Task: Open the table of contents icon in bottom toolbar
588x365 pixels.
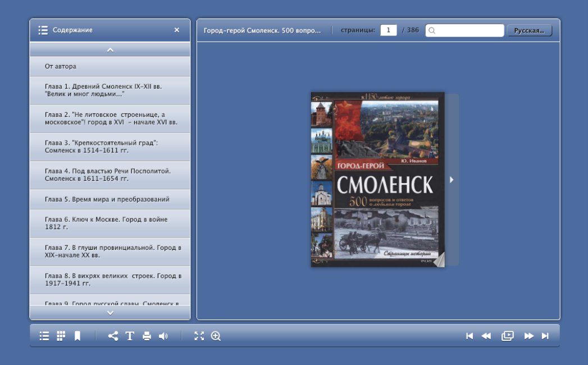Action: pyautogui.click(x=44, y=336)
